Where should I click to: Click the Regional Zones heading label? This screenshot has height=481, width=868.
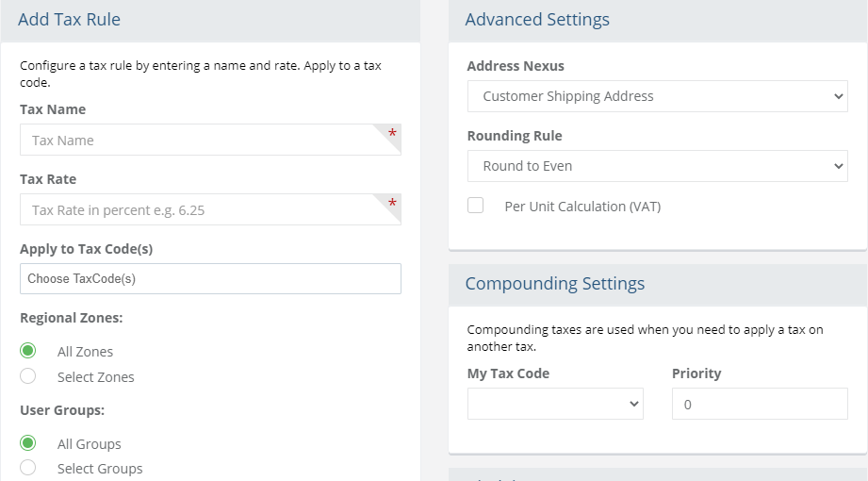[72, 318]
